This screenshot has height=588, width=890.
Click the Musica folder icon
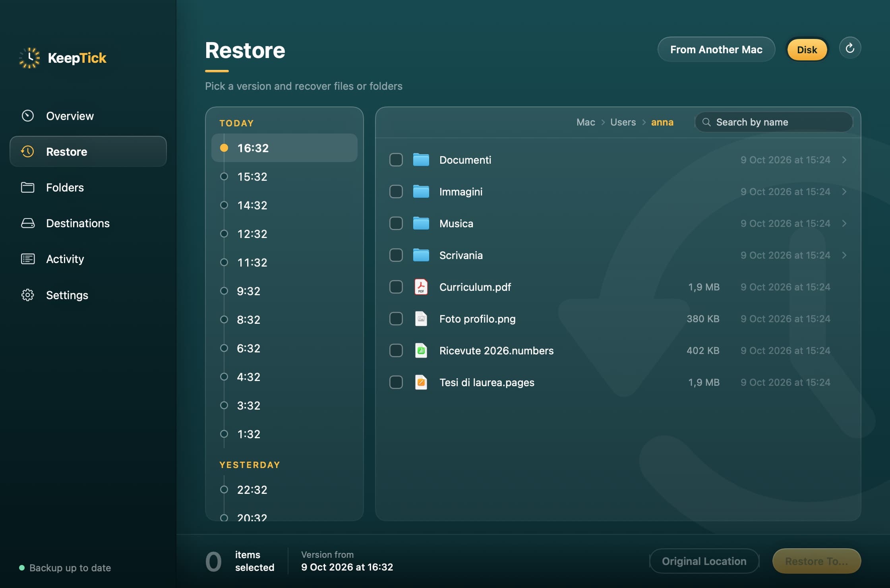[421, 223]
